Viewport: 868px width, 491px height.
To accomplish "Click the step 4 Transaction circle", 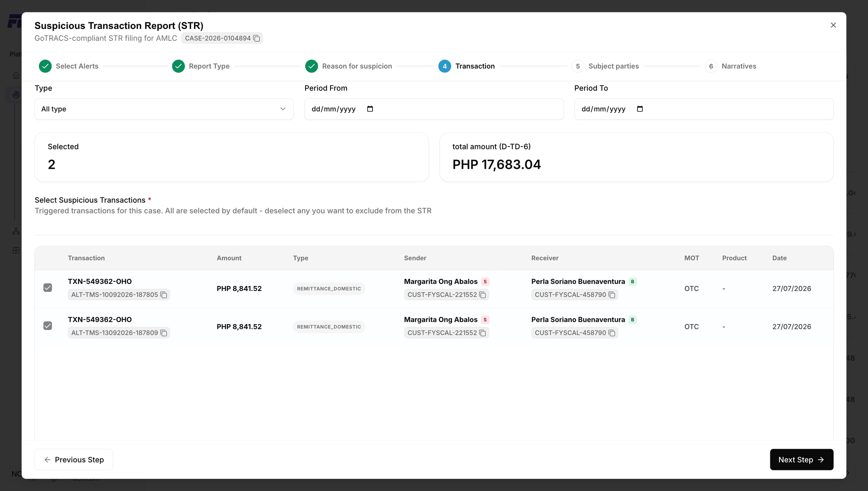I will pyautogui.click(x=444, y=66).
